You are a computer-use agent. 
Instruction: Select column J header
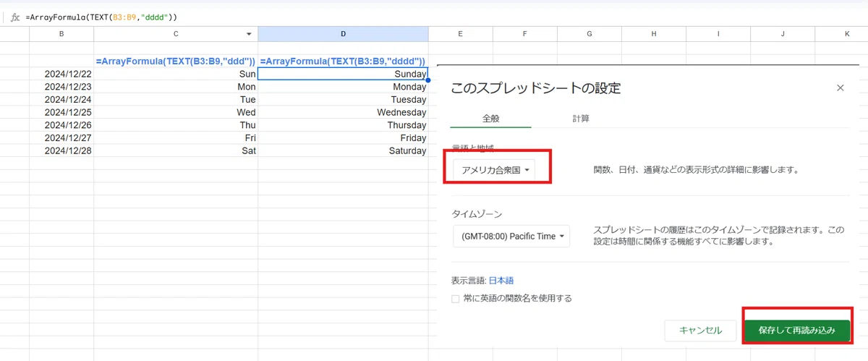(783, 34)
